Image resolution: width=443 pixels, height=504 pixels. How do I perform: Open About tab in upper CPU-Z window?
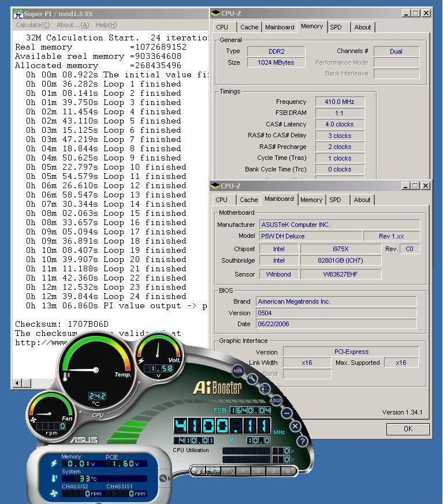(363, 27)
